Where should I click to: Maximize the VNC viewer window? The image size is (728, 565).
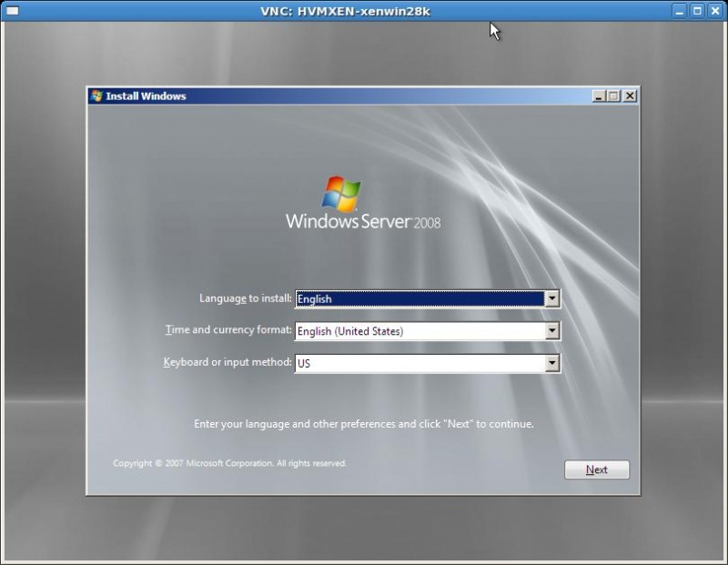697,11
